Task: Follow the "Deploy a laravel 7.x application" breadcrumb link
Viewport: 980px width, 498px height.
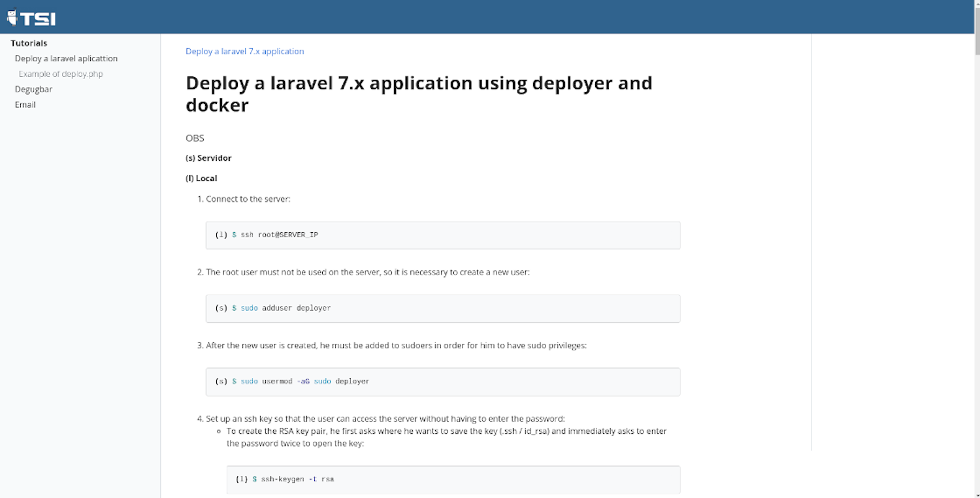Action: [244, 51]
